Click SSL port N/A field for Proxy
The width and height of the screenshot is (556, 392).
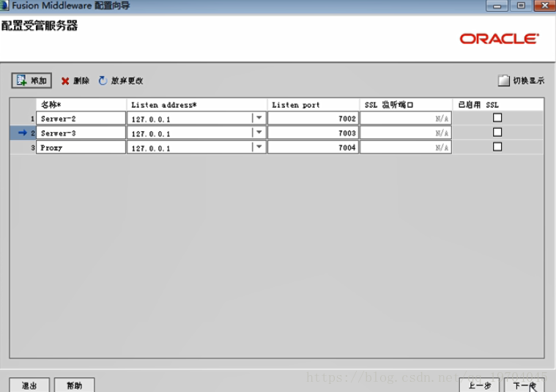406,147
